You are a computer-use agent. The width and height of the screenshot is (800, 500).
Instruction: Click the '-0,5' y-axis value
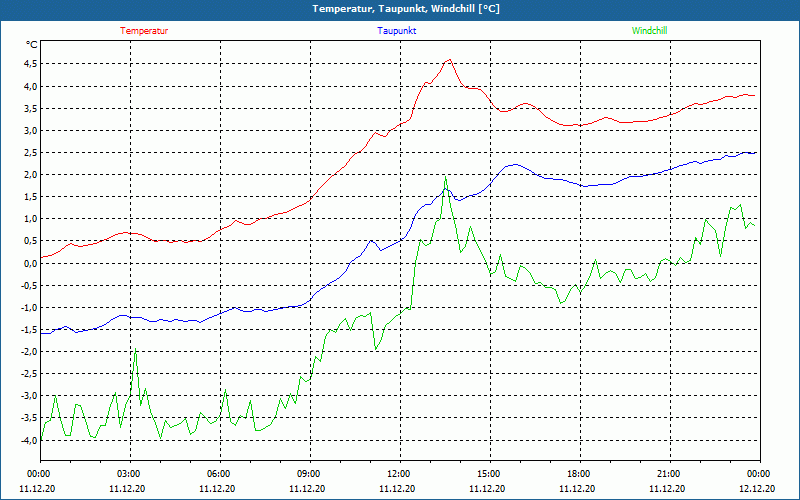pyautogui.click(x=29, y=285)
